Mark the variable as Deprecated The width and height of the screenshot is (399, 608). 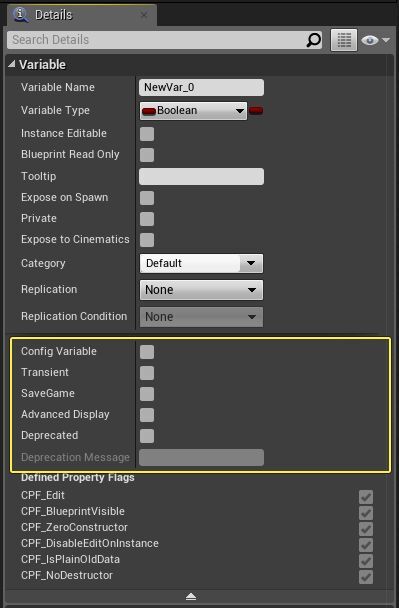147,436
